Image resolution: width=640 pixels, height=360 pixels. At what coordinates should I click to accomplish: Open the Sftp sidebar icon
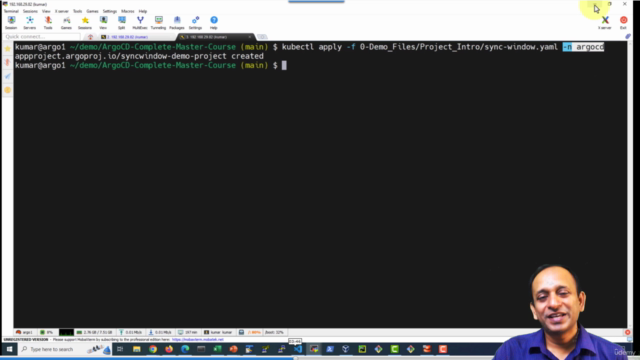point(8,90)
